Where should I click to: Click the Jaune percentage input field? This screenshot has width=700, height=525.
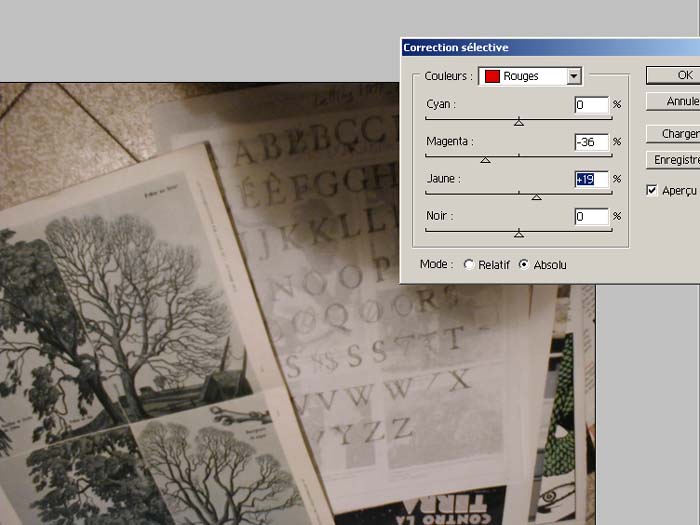pos(592,179)
